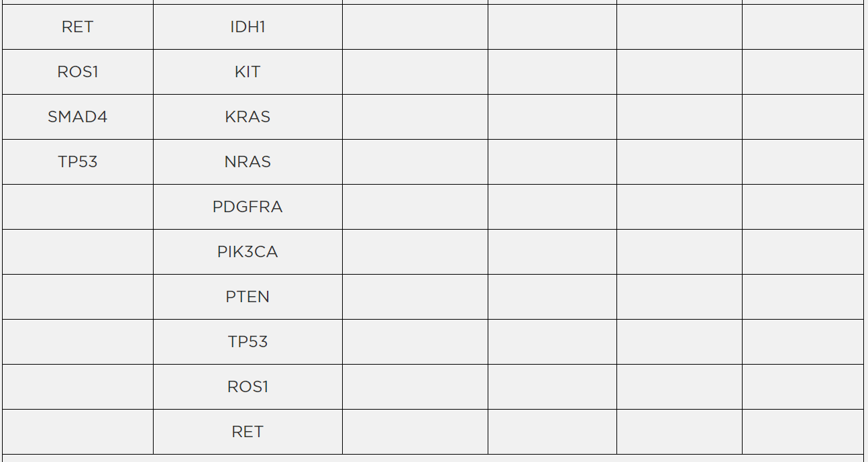This screenshot has width=868, height=462.
Task: Click the empty cell immediately right of KRAS
Action: [x=415, y=117]
